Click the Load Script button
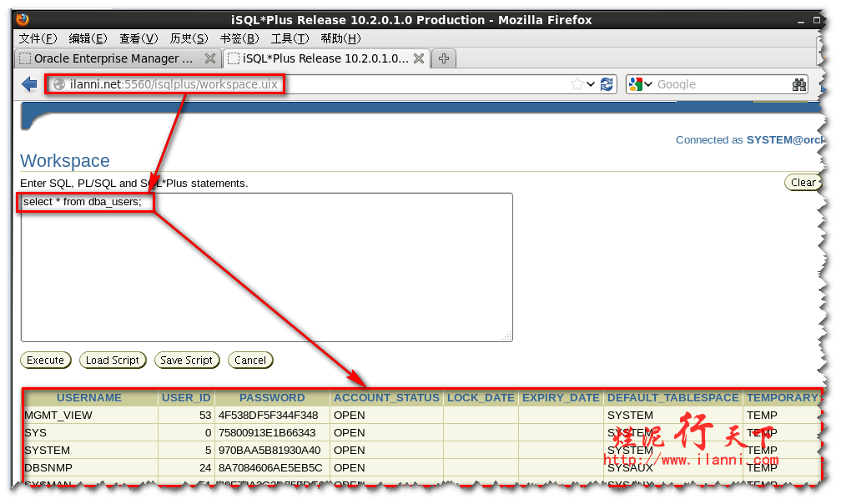 113,360
